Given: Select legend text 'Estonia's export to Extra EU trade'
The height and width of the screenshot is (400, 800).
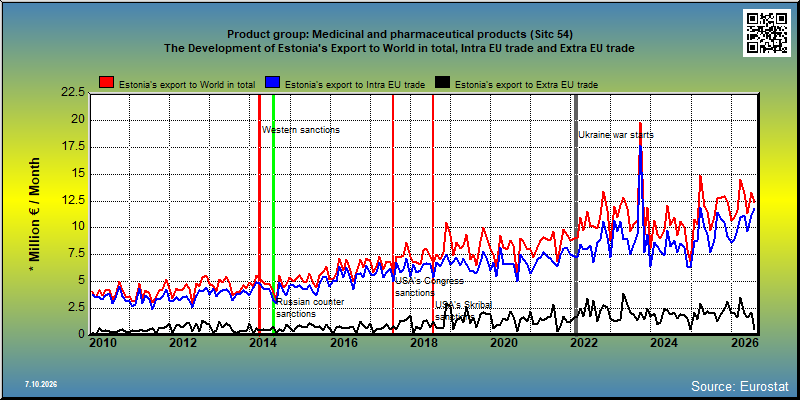Looking at the screenshot, I should click(526, 85).
